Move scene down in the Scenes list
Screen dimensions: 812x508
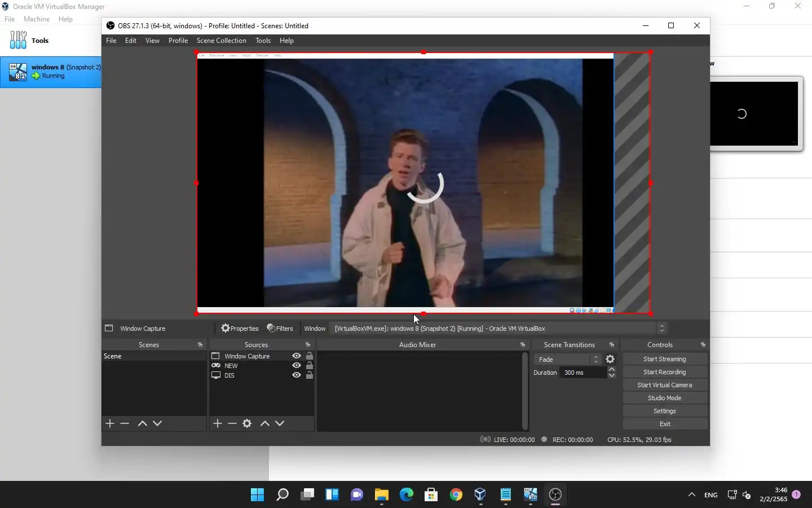(x=157, y=423)
